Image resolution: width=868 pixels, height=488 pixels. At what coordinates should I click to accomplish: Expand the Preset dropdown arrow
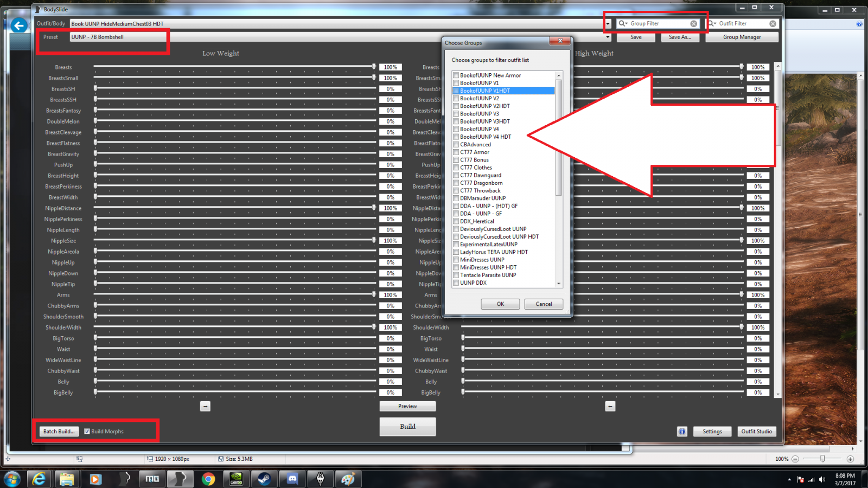(608, 37)
